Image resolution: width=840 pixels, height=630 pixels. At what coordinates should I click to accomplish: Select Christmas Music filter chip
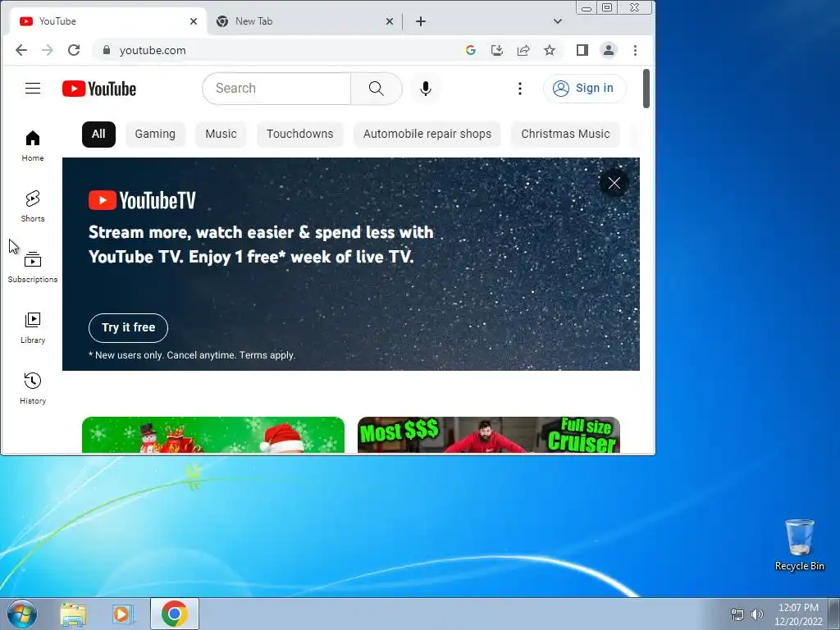[x=565, y=135]
